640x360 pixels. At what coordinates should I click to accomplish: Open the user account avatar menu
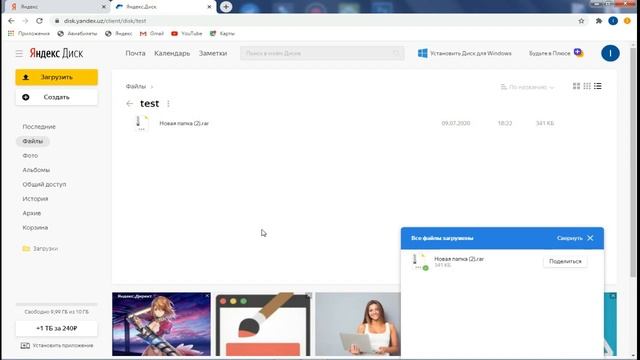tap(610, 53)
